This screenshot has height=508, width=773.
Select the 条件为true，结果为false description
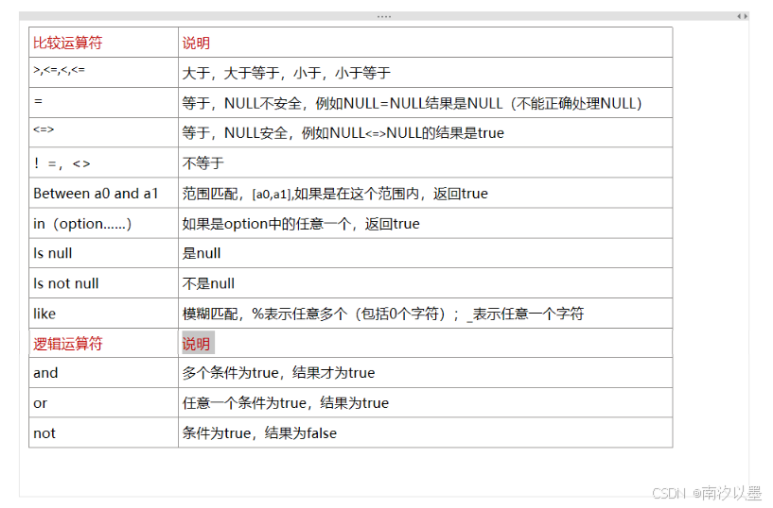coord(259,433)
